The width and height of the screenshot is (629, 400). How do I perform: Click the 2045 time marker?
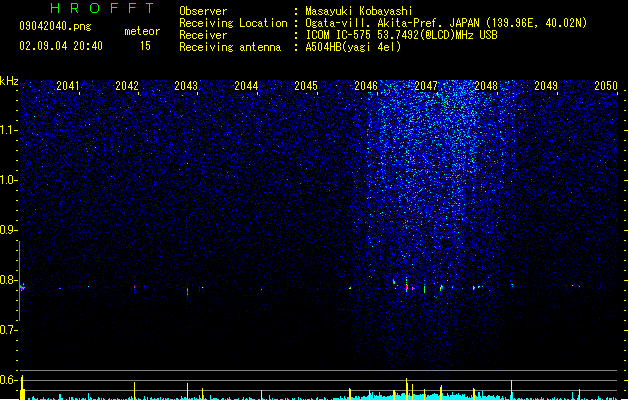pyautogui.click(x=306, y=85)
